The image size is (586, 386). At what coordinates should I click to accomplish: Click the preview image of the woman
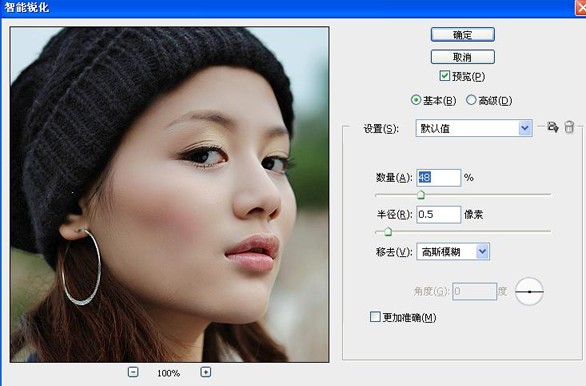(170, 194)
